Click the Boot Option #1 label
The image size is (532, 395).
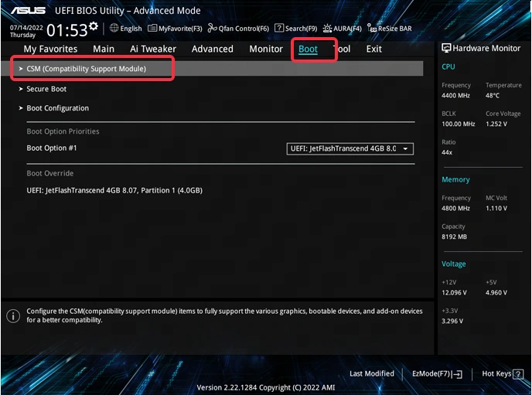[x=52, y=148]
